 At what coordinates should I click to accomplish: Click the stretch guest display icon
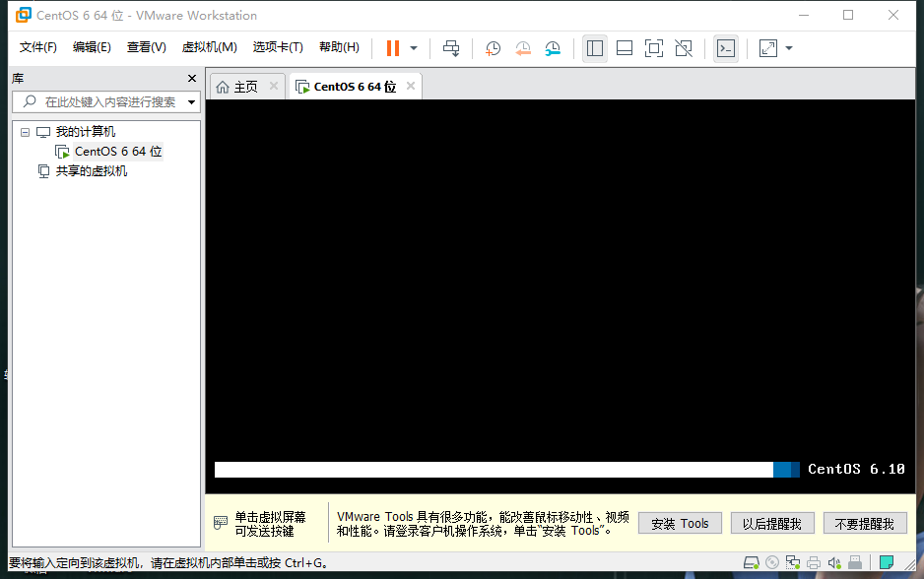click(767, 48)
